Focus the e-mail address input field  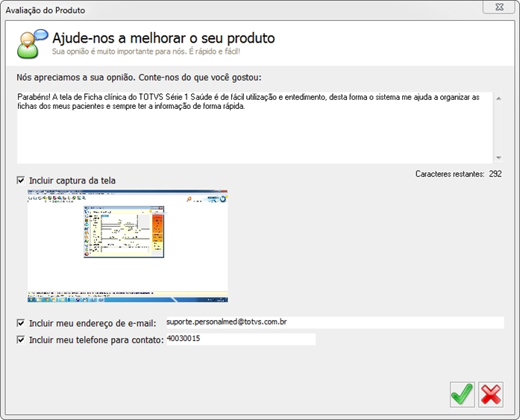tap(335, 322)
